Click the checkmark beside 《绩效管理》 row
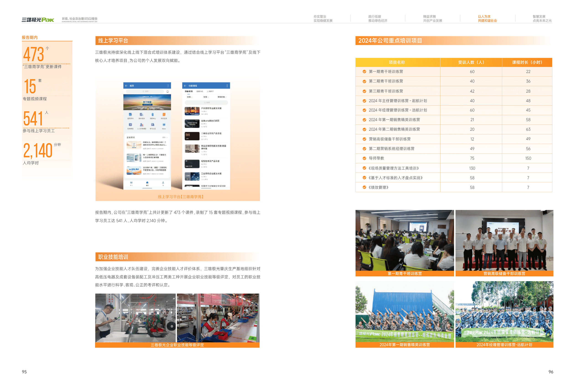The height and width of the screenshot is (392, 574). (364, 187)
